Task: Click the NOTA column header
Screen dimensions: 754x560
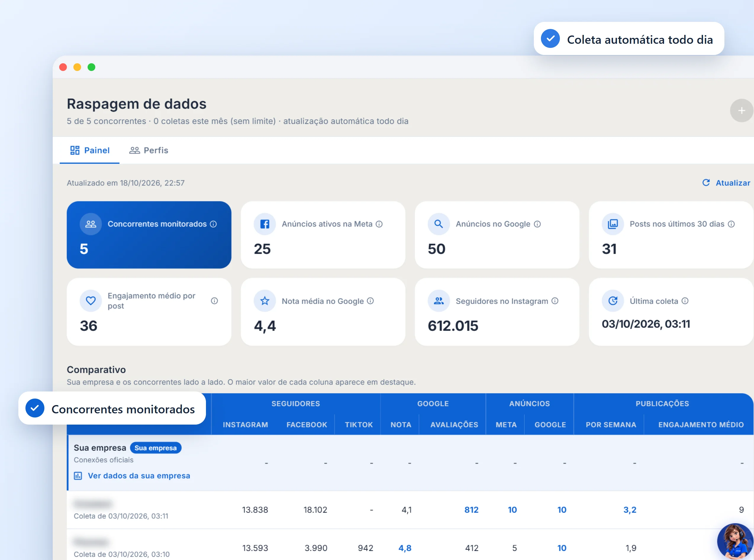Action: click(401, 424)
